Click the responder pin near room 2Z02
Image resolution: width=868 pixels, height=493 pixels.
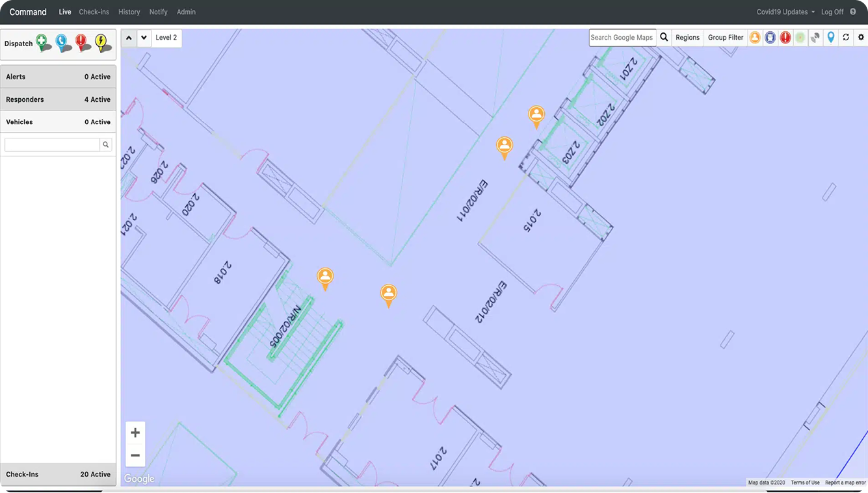tap(536, 116)
